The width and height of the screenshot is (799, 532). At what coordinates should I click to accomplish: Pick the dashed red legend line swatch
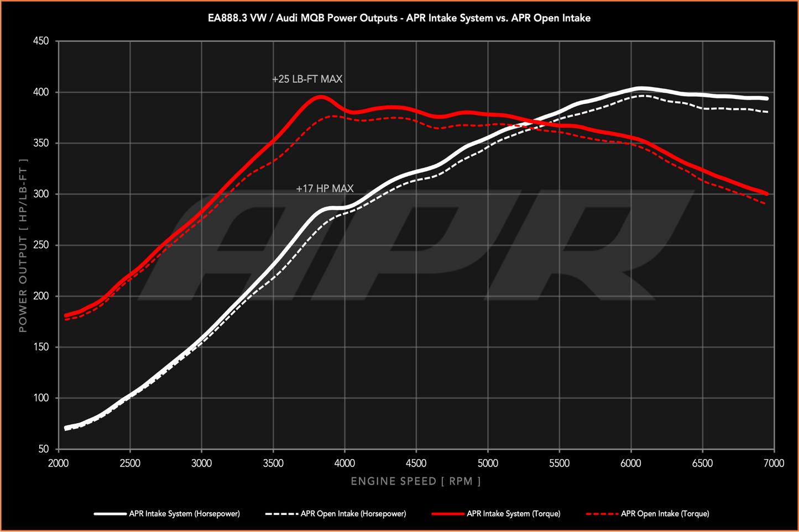pyautogui.click(x=602, y=514)
